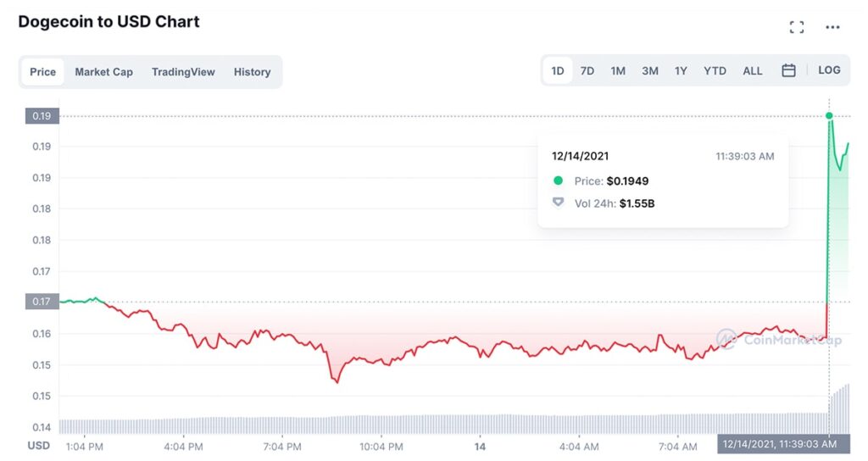Select the 1D time range
This screenshot has height=461, width=868.
(x=558, y=71)
